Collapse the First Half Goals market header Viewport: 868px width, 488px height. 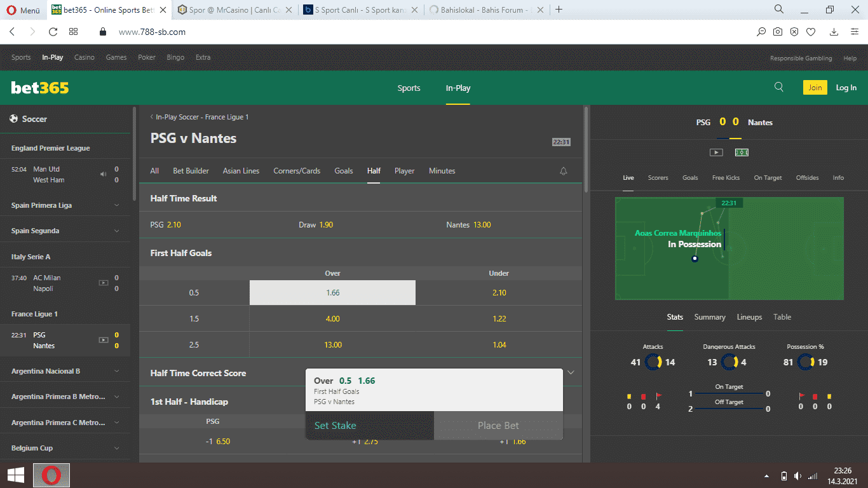(x=360, y=253)
